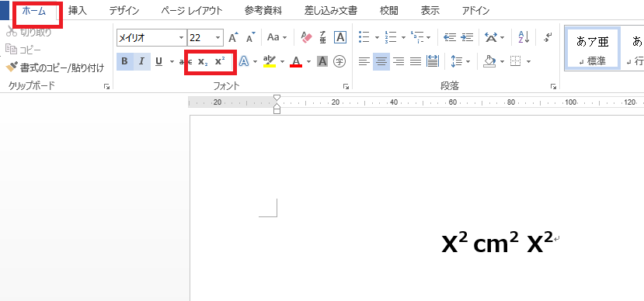This screenshot has width=644, height=301.
Task: Apply the red font color
Action: [296, 61]
